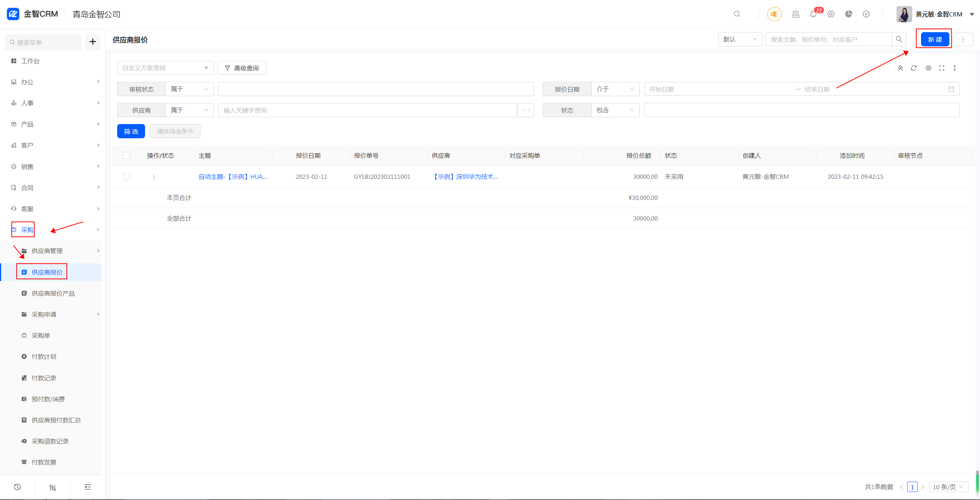Click the 新建 button
The image size is (980, 500).
[935, 39]
